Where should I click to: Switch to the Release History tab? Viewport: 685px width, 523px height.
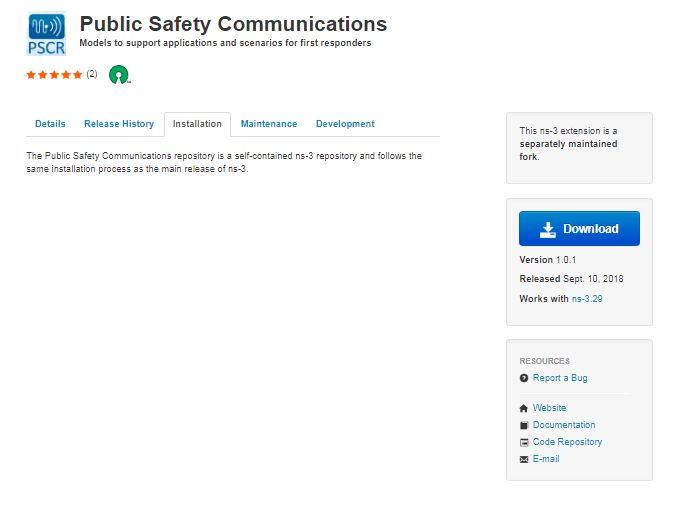pos(119,124)
